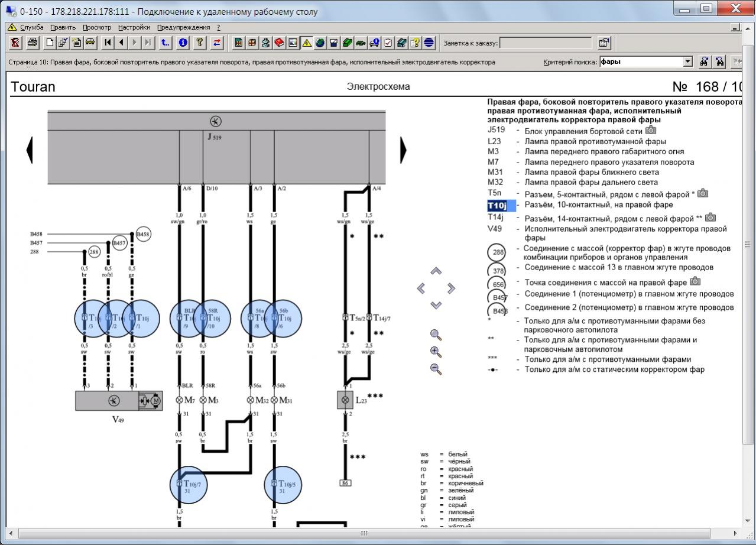Viewport: 756px width, 545px height.
Task: Expand the Критерий поиска dropdown arrow
Action: pyautogui.click(x=687, y=61)
